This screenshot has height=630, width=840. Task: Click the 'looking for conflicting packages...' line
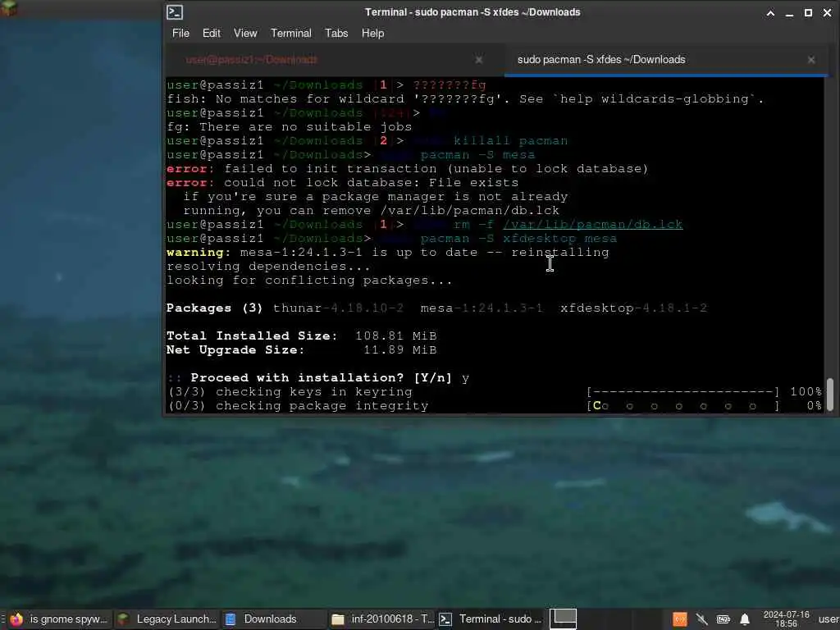click(309, 281)
